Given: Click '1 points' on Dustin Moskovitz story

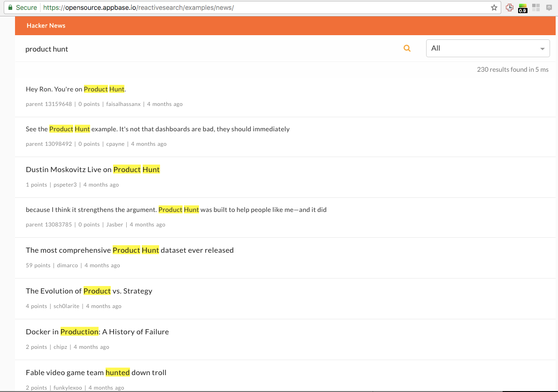Looking at the screenshot, I should pyautogui.click(x=36, y=185).
